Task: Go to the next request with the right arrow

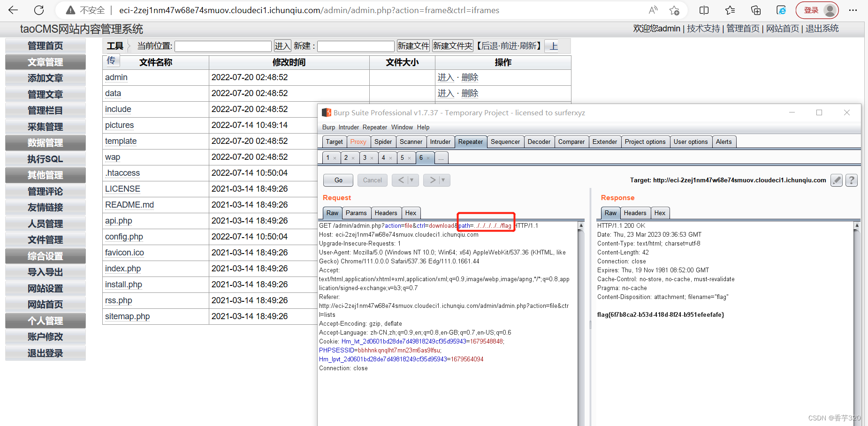Action: (432, 180)
